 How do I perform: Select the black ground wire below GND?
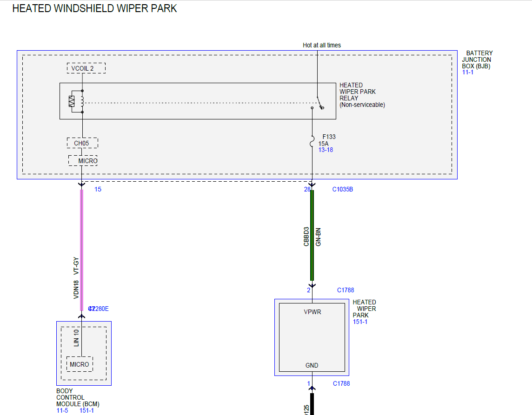click(312, 404)
